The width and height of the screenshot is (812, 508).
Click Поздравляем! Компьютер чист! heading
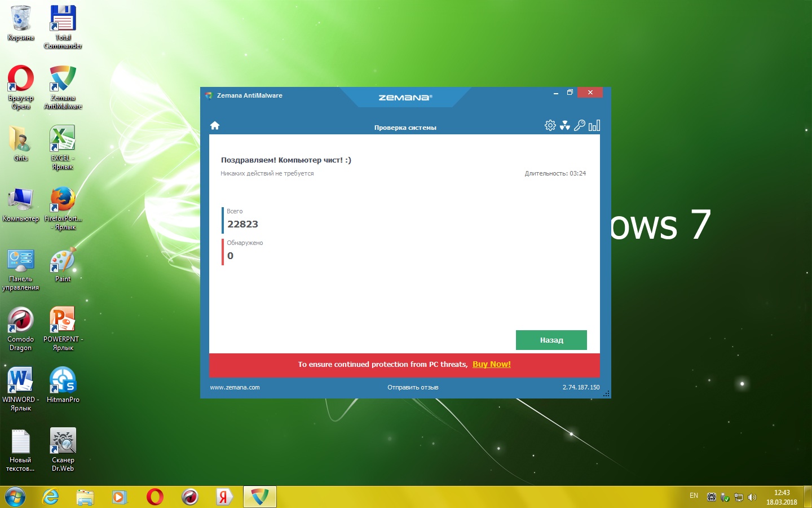(x=286, y=160)
